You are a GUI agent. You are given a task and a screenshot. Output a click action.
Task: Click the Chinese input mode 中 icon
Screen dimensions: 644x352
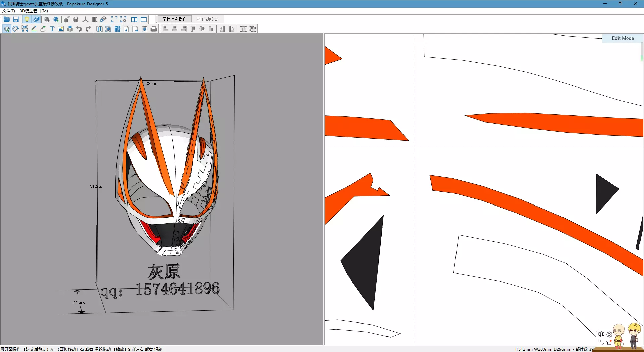pos(601,334)
